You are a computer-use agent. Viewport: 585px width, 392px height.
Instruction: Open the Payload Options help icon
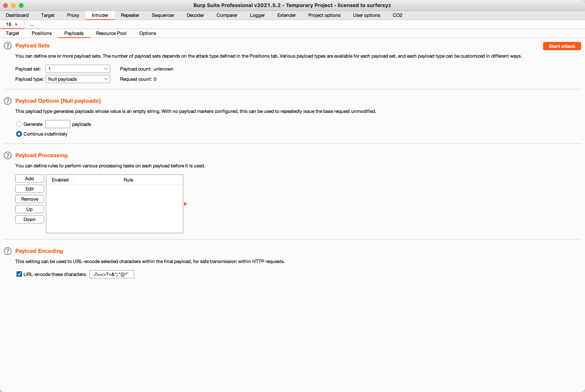pyautogui.click(x=8, y=101)
